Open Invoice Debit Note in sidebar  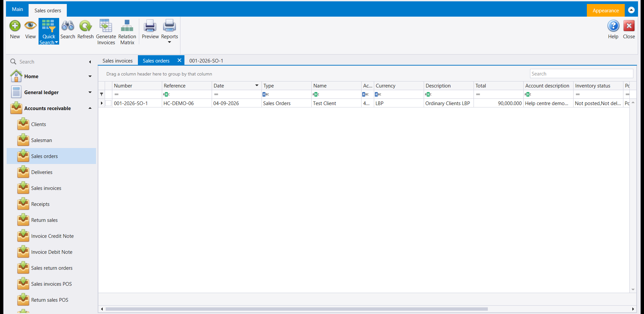click(51, 252)
